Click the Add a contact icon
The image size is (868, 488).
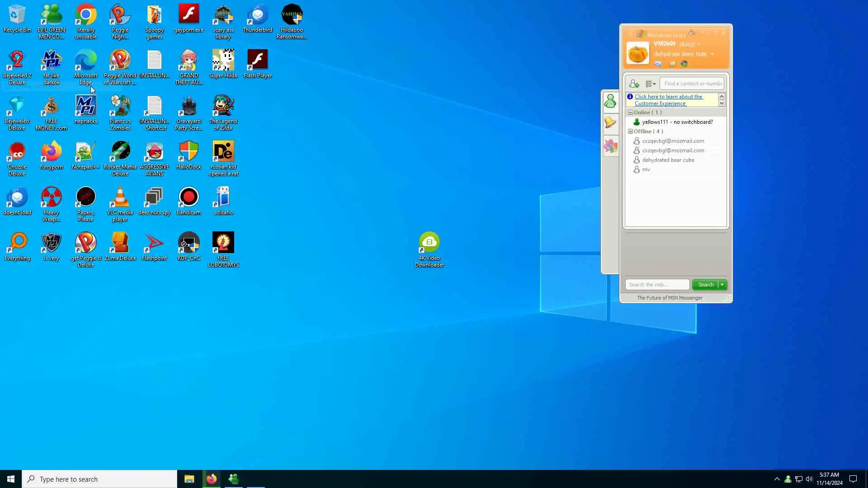[634, 84]
